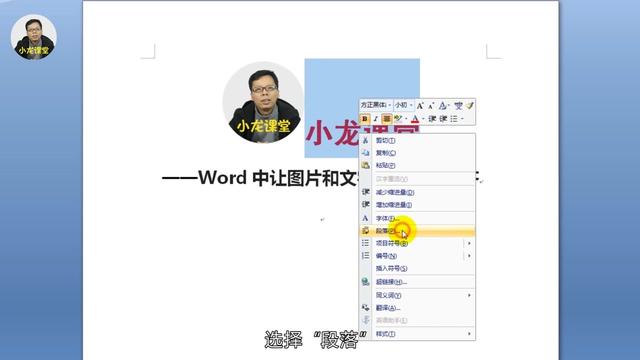
Task: Click Decrease Indent icon in mini toolbar
Action: (432, 119)
